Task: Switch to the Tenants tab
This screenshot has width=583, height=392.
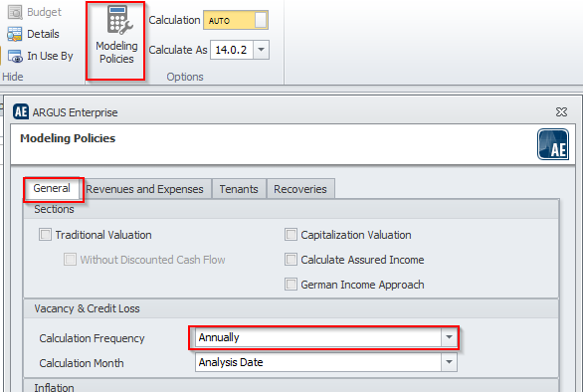Action: (239, 189)
